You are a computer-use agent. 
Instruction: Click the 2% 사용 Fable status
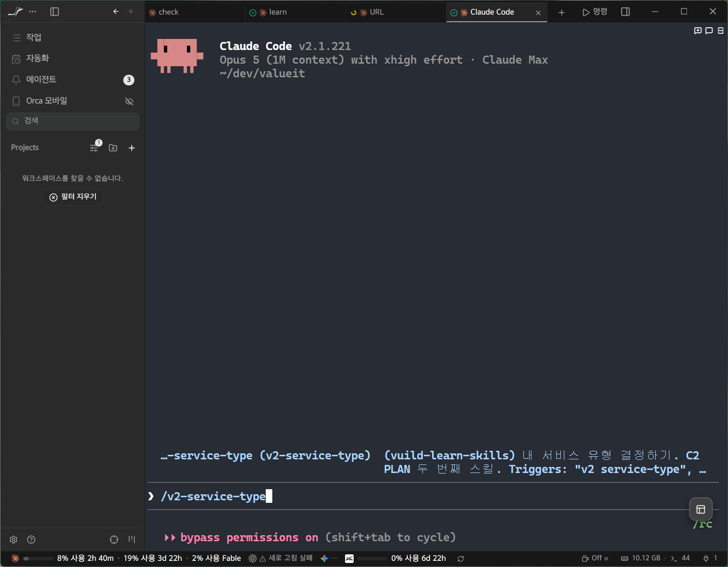pos(216,558)
